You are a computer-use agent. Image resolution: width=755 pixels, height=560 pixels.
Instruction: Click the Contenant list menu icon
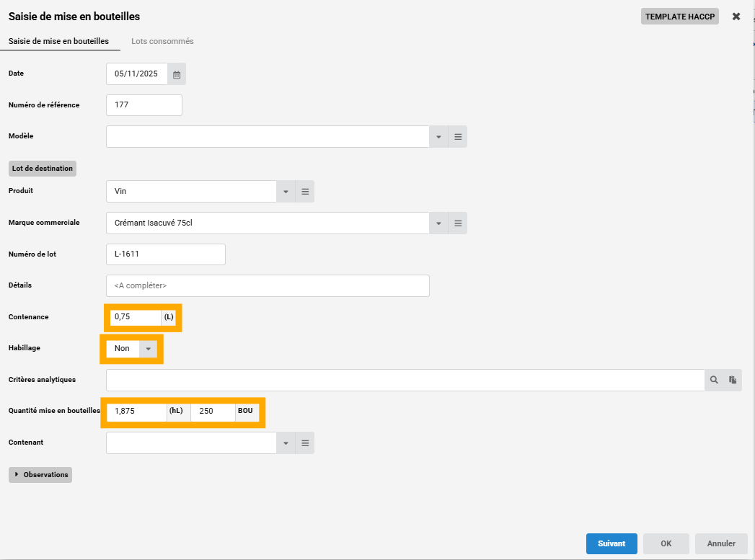(x=305, y=443)
